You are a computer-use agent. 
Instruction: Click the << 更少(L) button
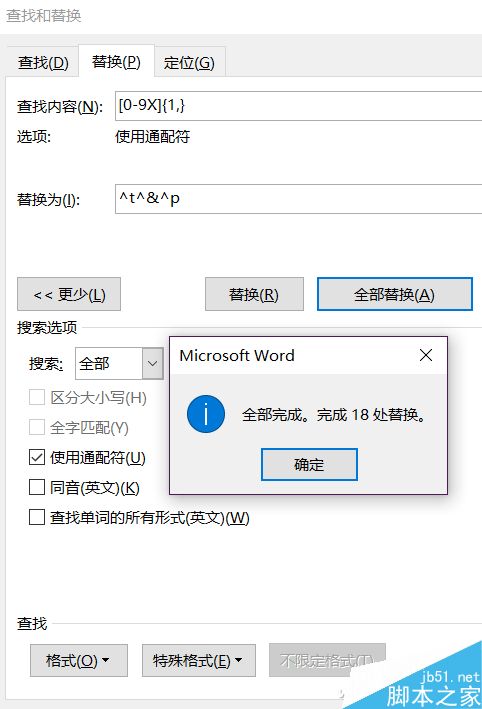point(69,294)
